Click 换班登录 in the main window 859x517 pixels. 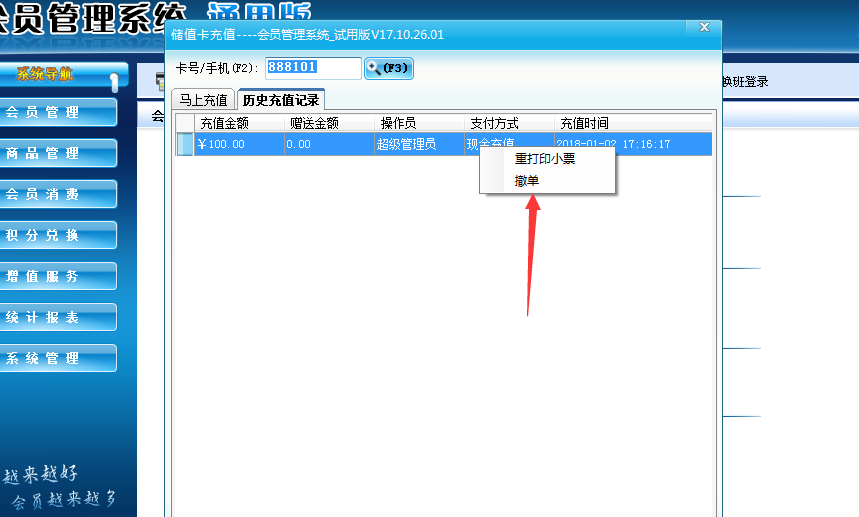745,82
